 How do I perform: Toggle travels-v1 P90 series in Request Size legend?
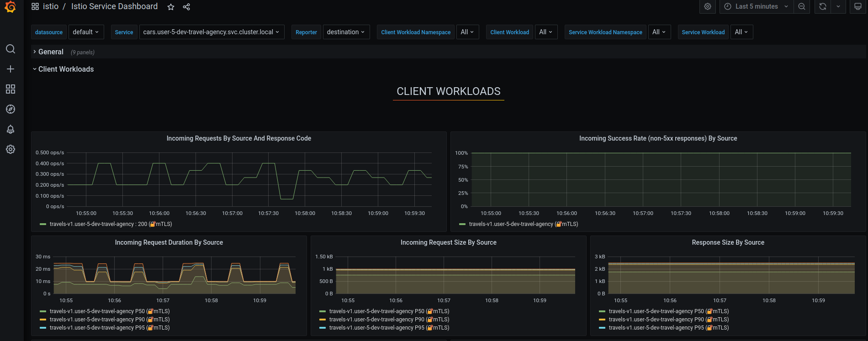tap(389, 320)
